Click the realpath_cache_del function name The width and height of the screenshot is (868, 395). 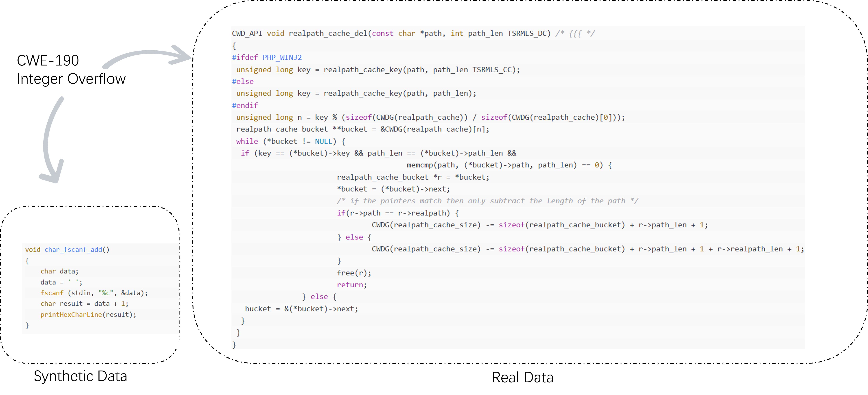click(x=328, y=33)
